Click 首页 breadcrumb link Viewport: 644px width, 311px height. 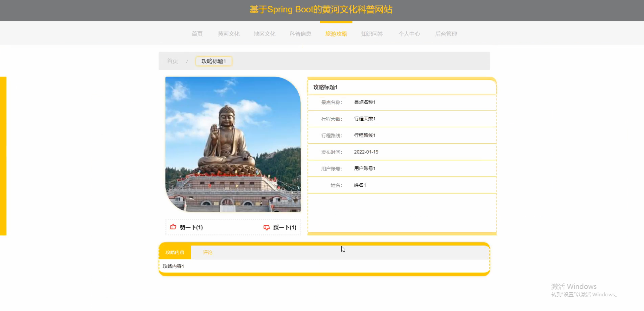coord(172,61)
